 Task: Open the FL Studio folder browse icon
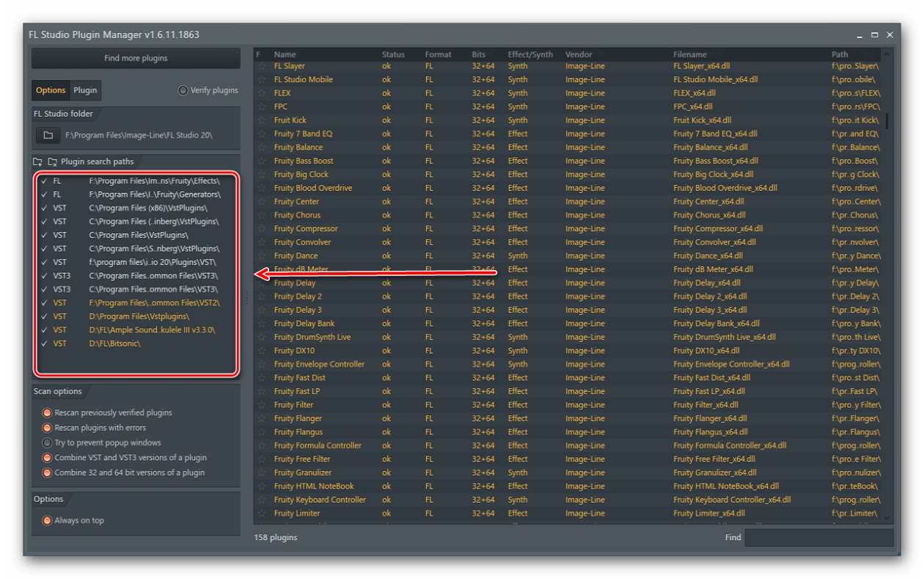[48, 136]
